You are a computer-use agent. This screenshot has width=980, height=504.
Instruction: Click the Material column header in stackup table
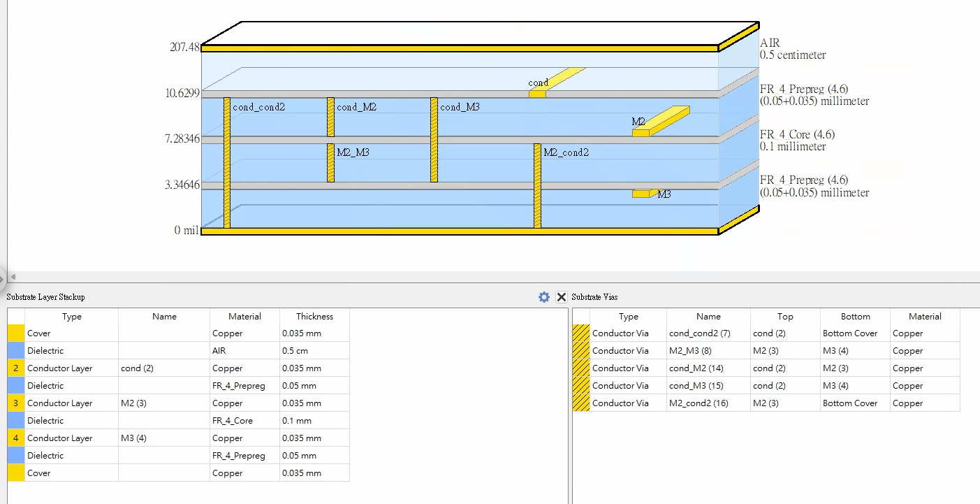point(245,317)
